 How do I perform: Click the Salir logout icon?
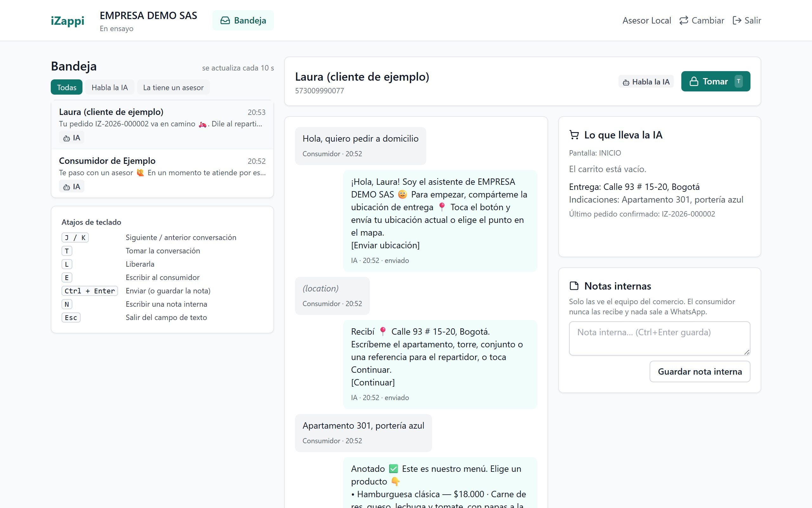point(737,21)
